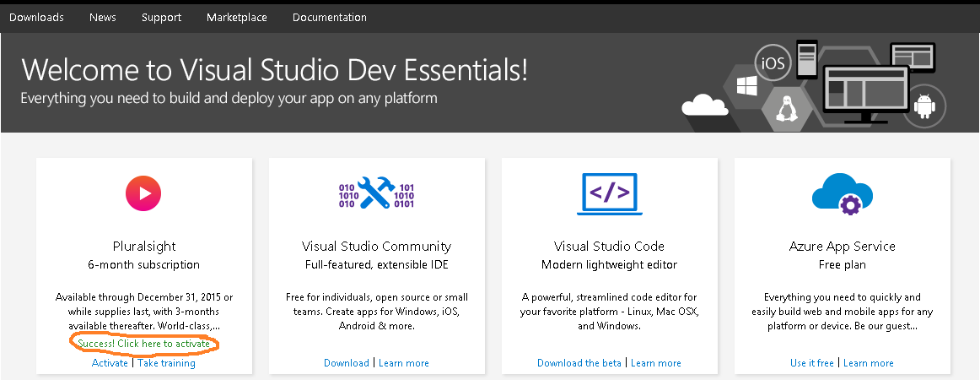Click the Azure App Service title

[x=842, y=247]
